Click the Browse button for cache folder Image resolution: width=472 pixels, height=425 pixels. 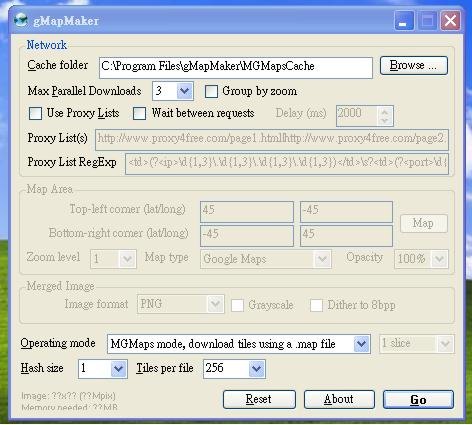click(x=414, y=65)
